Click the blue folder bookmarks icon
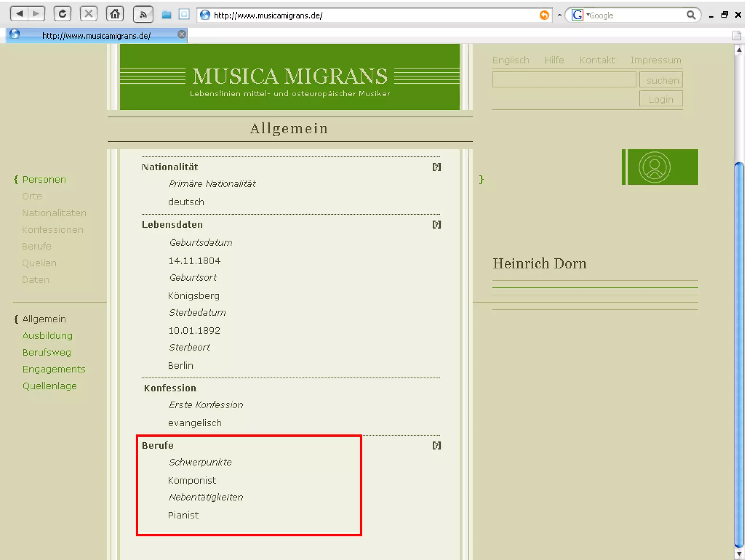 click(x=167, y=15)
